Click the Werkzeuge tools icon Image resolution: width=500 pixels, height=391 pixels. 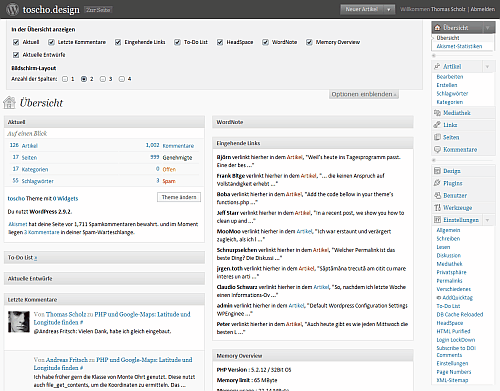437,208
